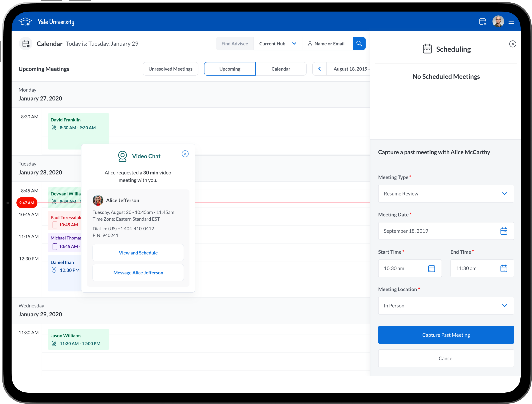Expand the Meeting Type dropdown
Viewport: 532px width, 404px height.
[x=446, y=194]
